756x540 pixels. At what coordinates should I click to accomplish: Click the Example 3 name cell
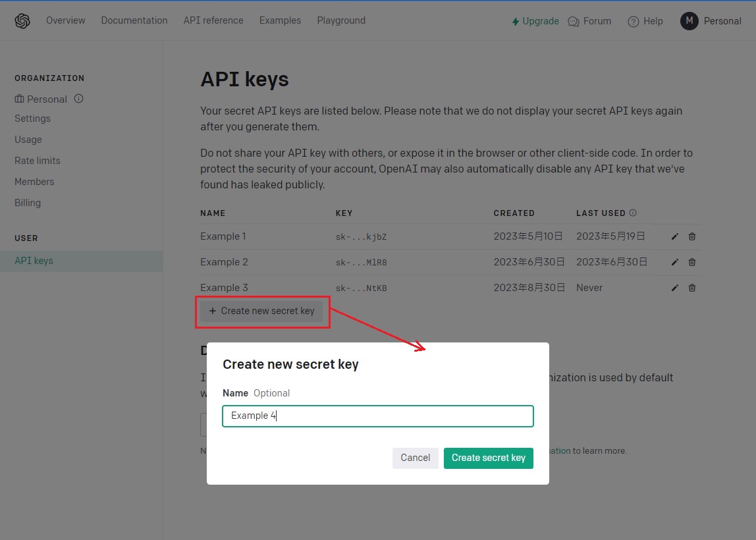[x=224, y=287]
